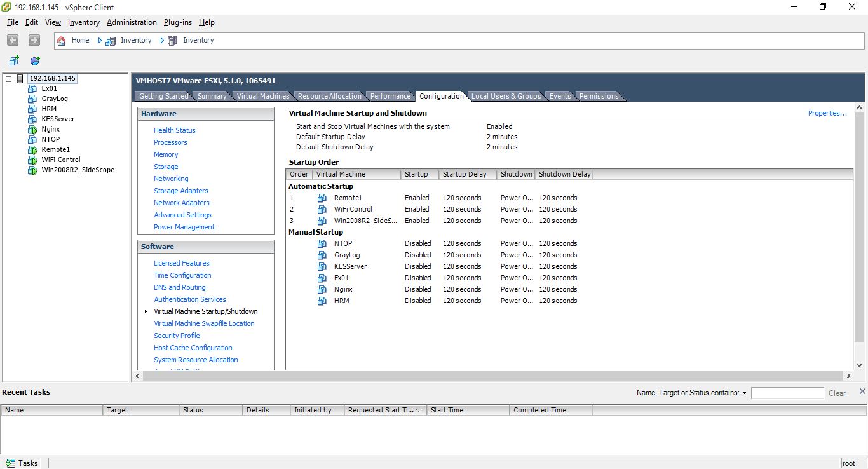Image resolution: width=868 pixels, height=469 pixels.
Task: Select the host server icon for 192.168.1.145
Action: (20, 79)
